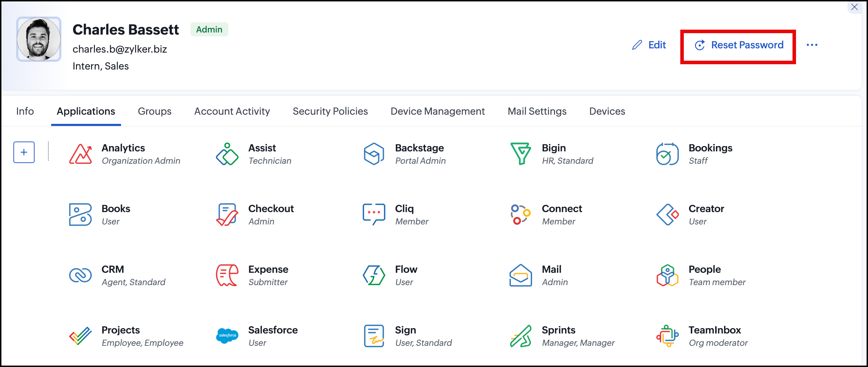Click the People app icon
The height and width of the screenshot is (367, 868).
(x=668, y=275)
